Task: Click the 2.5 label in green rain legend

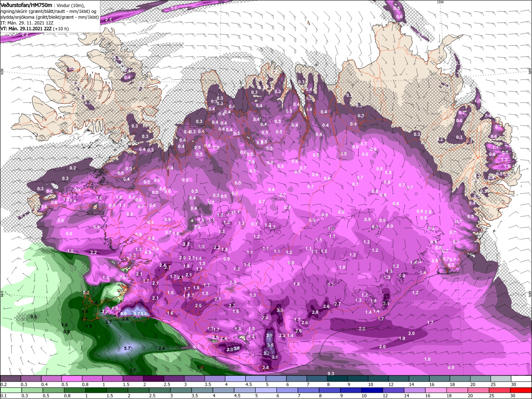Action: [x=152, y=396]
